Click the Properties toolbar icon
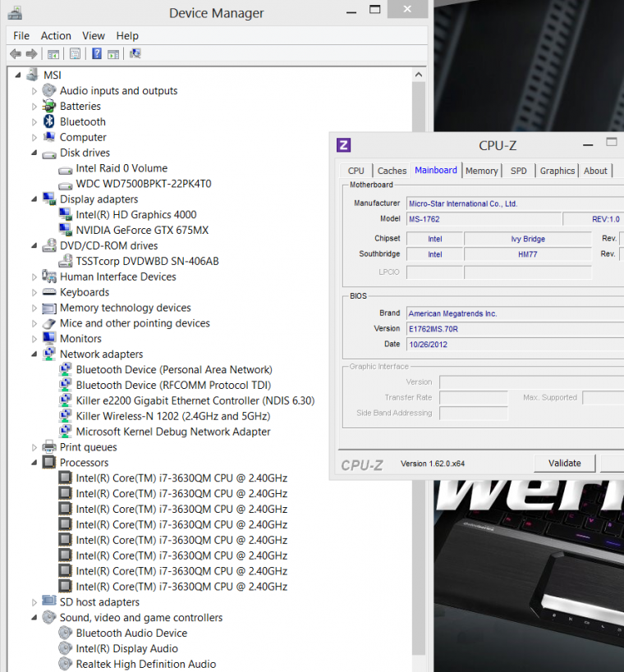This screenshot has width=624, height=672. point(75,54)
